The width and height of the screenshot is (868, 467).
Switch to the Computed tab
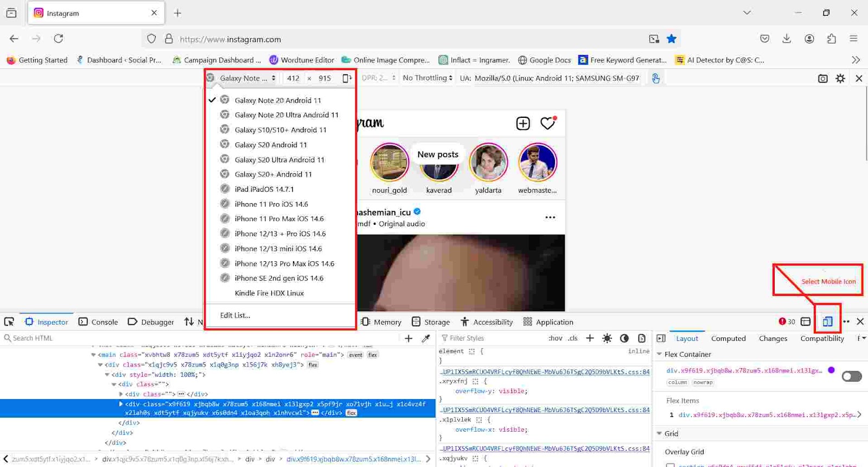729,338
